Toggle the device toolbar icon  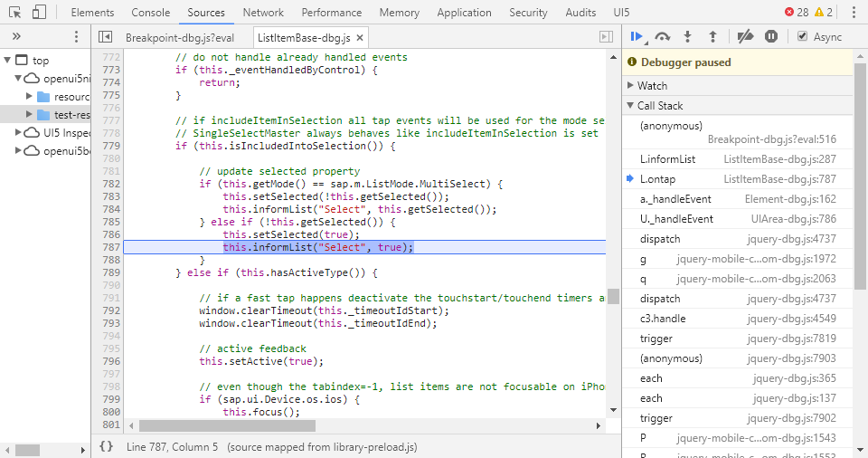[39, 12]
